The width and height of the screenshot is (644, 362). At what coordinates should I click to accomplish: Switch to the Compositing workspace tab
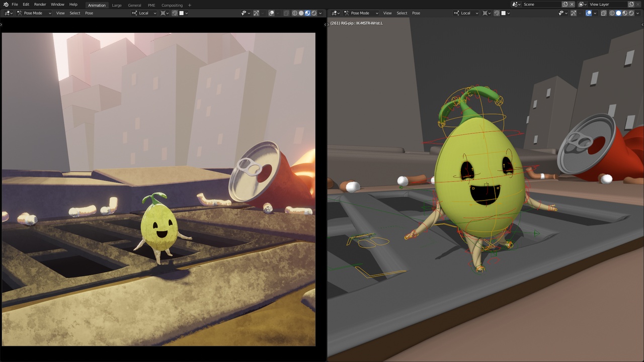[172, 5]
